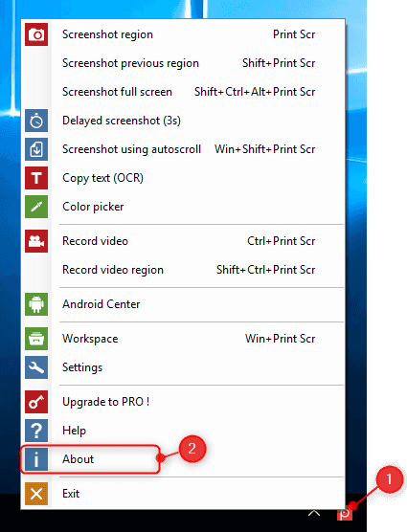Screen dimensions: 407x532
Task: Click the red T Copy text icon
Action: click(36, 178)
